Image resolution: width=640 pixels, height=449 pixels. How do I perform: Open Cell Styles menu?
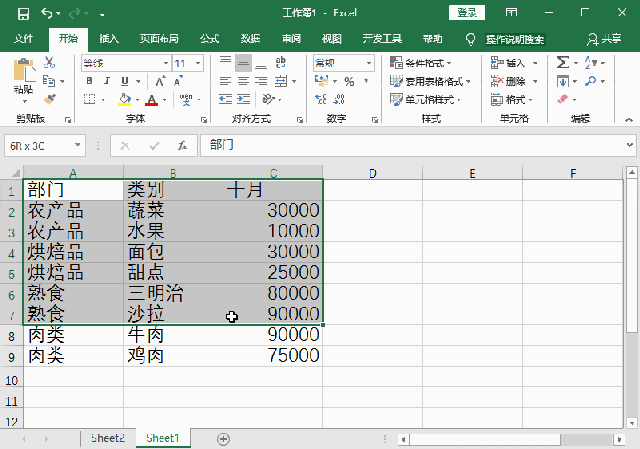pos(425,99)
